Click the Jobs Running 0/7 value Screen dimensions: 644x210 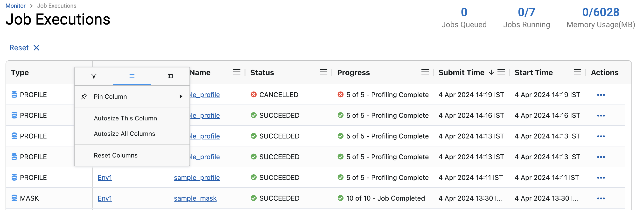tap(526, 12)
